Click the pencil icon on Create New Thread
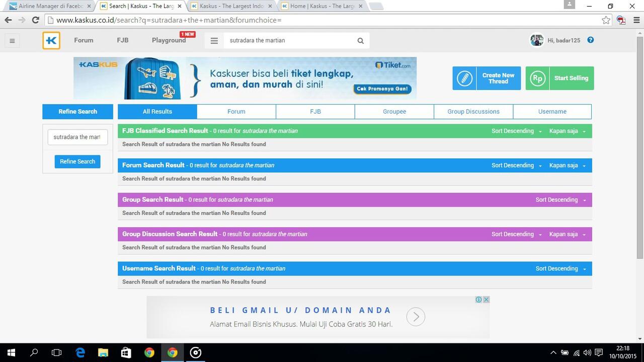644x362 pixels. coord(465,78)
